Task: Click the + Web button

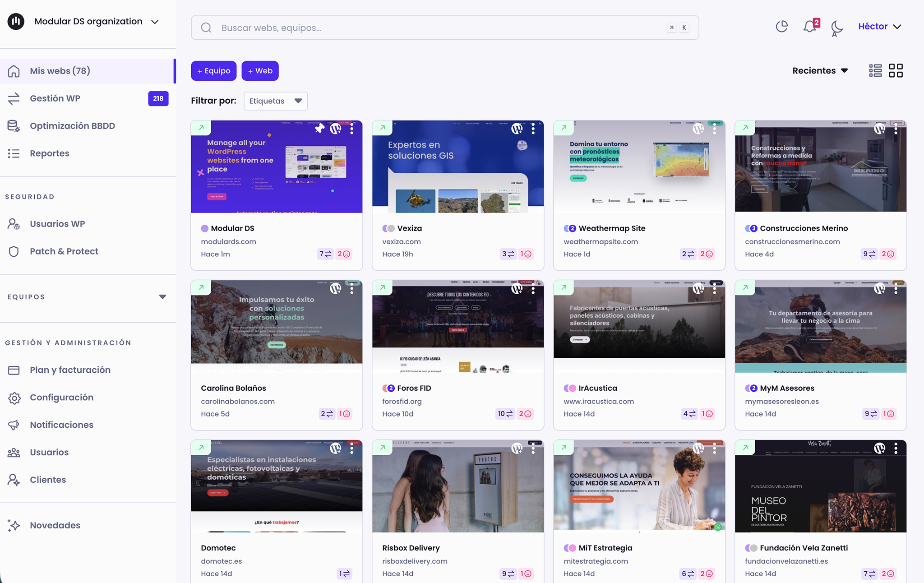Action: pyautogui.click(x=260, y=71)
